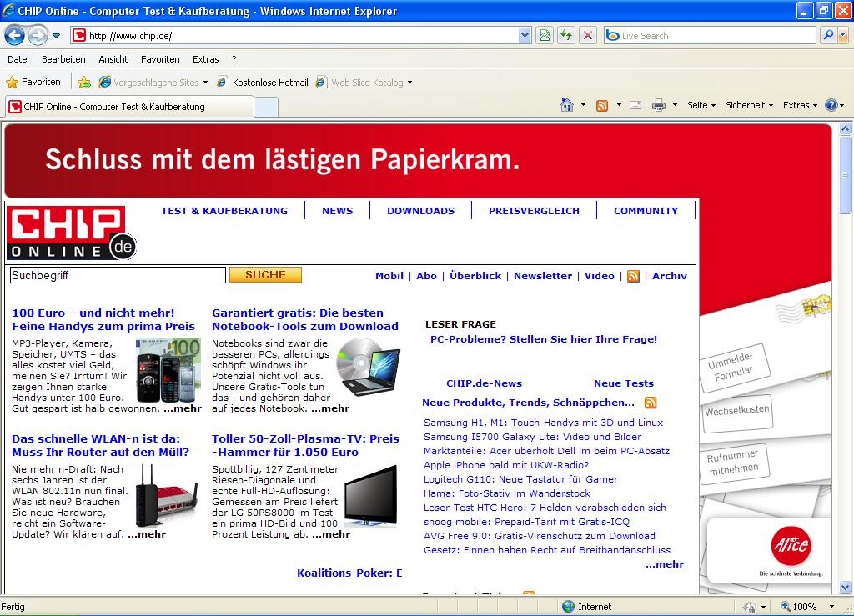Click the Internet zone globe in status bar
This screenshot has width=854, height=616.
(x=568, y=607)
